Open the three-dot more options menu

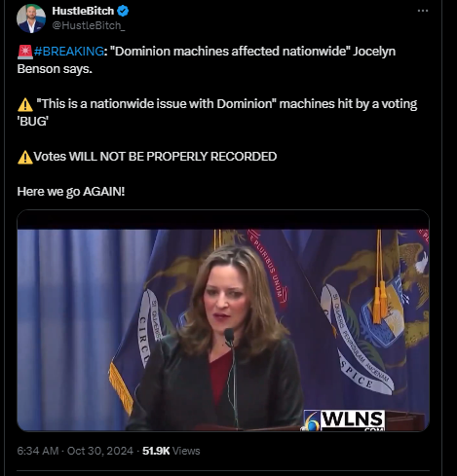[423, 11]
